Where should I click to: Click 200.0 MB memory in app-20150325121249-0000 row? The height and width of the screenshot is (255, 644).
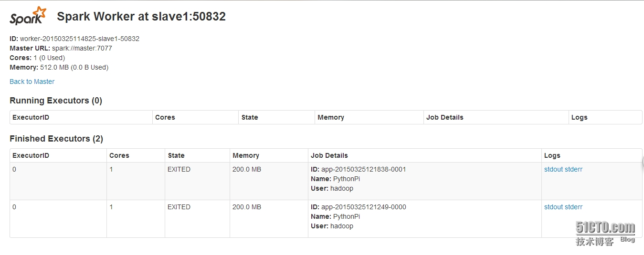[x=247, y=207]
